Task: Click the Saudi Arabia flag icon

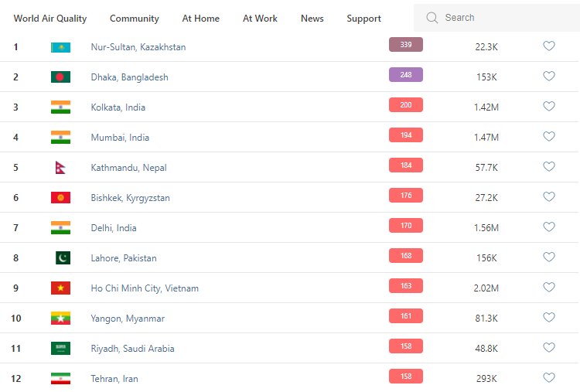Action: pyautogui.click(x=60, y=349)
